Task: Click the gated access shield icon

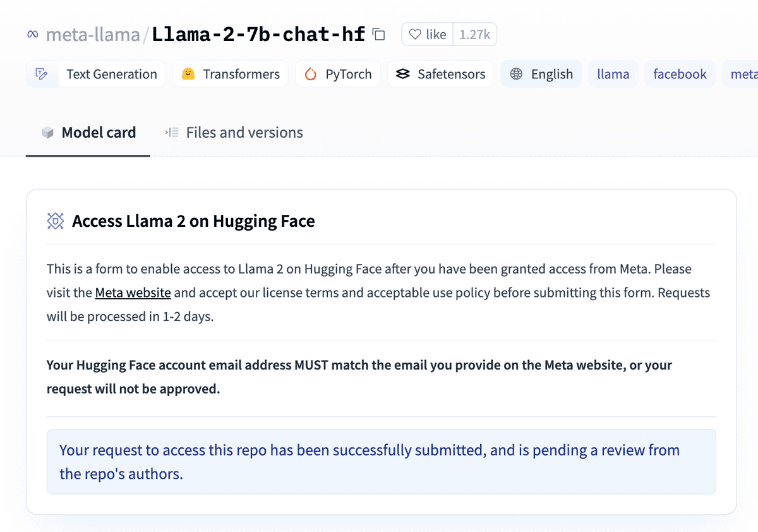Action: pos(56,221)
